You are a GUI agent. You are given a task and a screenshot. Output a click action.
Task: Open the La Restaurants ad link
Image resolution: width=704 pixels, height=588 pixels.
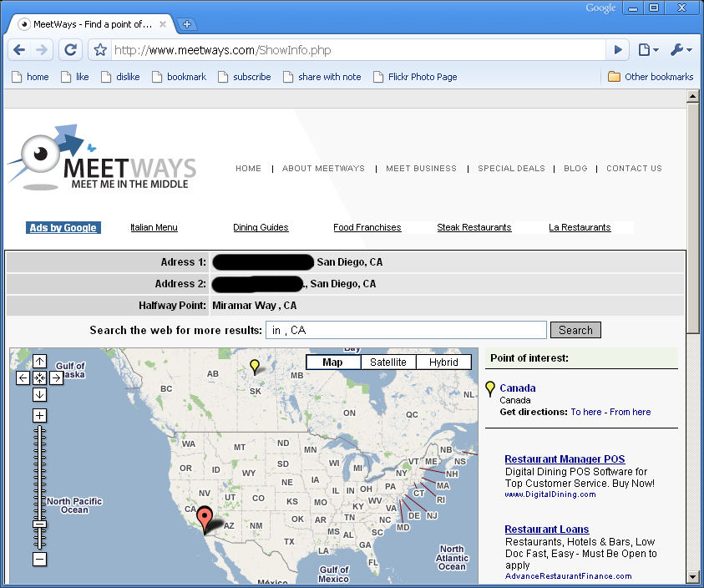point(580,227)
